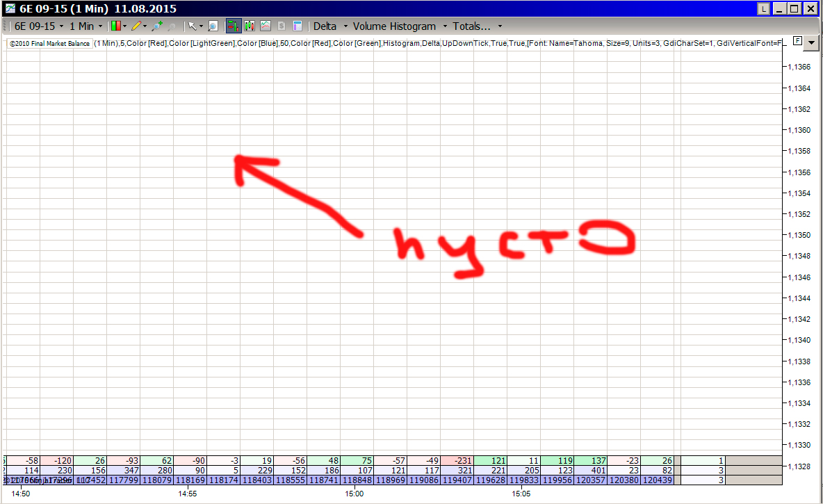Click the 14:50 time axis label

[x=21, y=494]
